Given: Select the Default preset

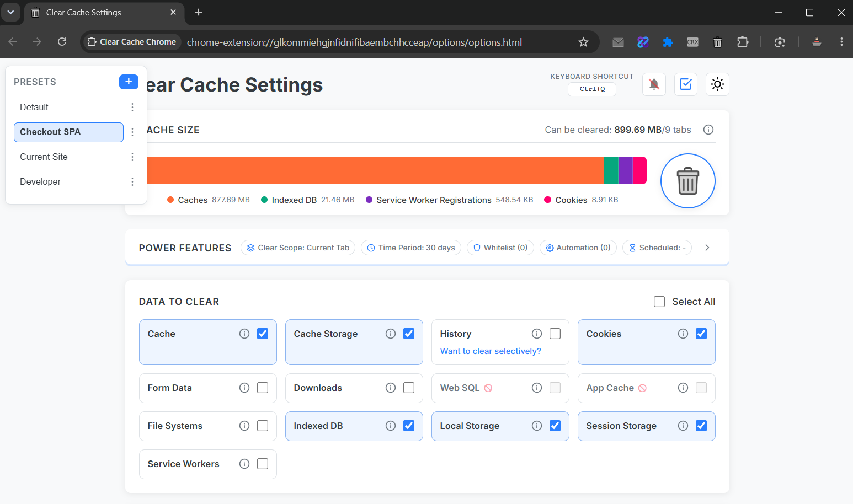Looking at the screenshot, I should pyautogui.click(x=68, y=107).
